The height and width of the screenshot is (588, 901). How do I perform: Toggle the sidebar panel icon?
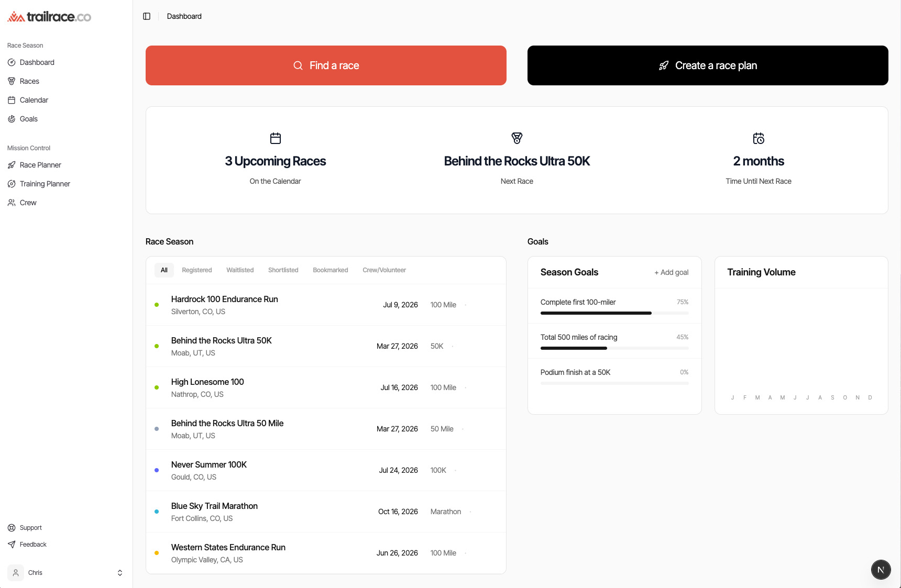(x=147, y=16)
